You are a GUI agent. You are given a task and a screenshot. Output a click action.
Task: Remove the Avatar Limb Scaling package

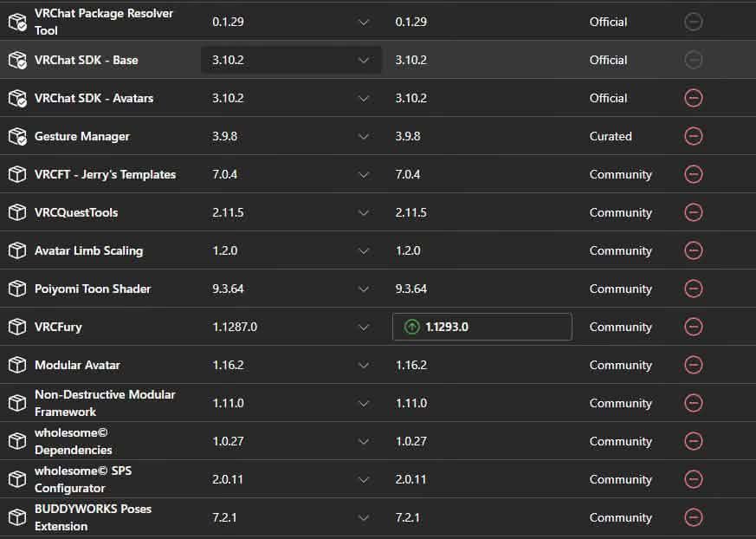coord(694,250)
